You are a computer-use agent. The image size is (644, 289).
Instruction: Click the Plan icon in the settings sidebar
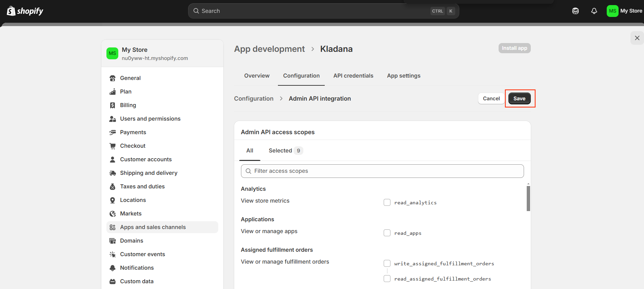pos(113,92)
